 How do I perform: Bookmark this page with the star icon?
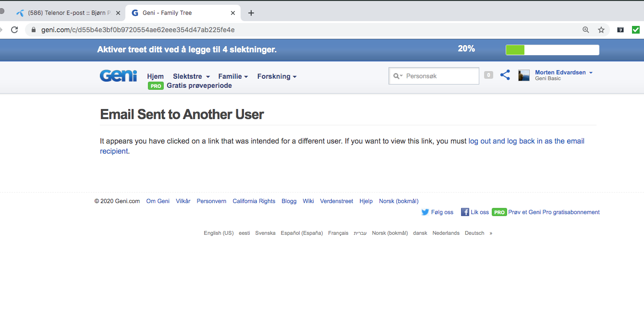point(601,30)
